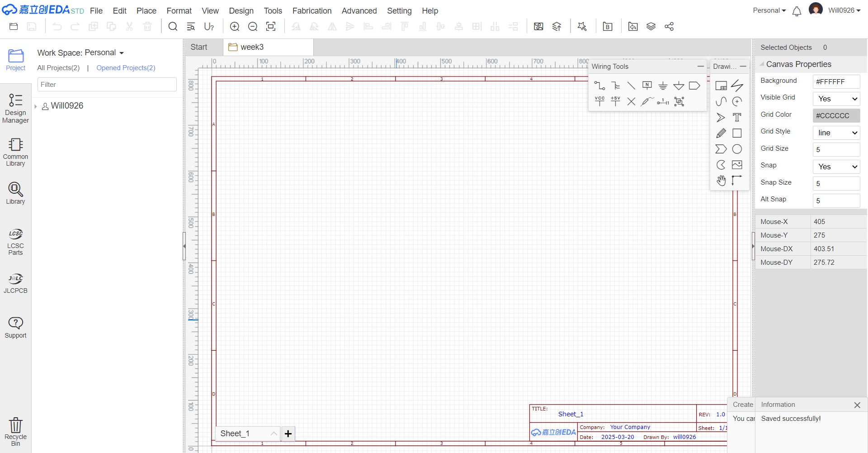Open the LCSC Parts sidebar panel
This screenshot has height=453, width=868.
tap(15, 242)
